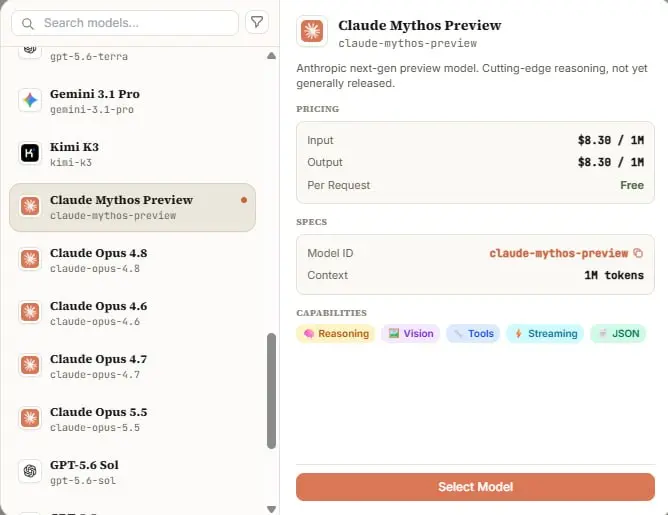The image size is (668, 515).
Task: Click the Search models input field
Action: pyautogui.click(x=125, y=23)
